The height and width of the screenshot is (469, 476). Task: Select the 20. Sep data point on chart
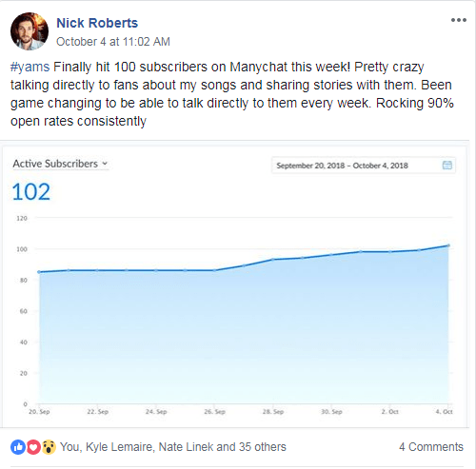coord(39,272)
